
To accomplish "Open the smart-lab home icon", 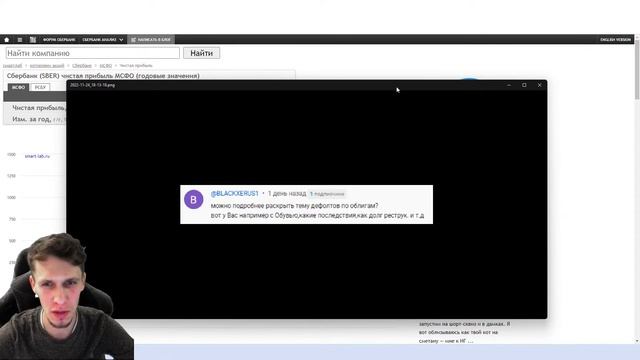I will (7, 40).
